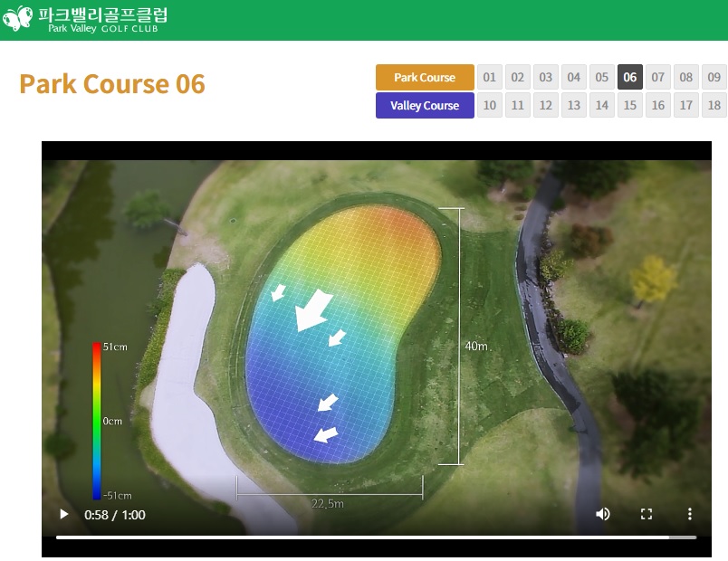Viewport: 728px width, 561px height.
Task: Go to hole 08
Action: coord(686,77)
